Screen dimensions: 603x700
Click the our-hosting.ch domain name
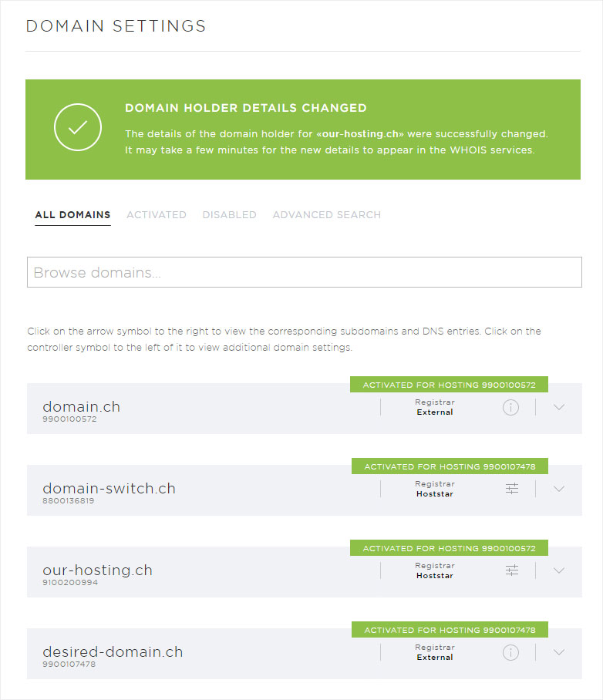[x=97, y=570]
